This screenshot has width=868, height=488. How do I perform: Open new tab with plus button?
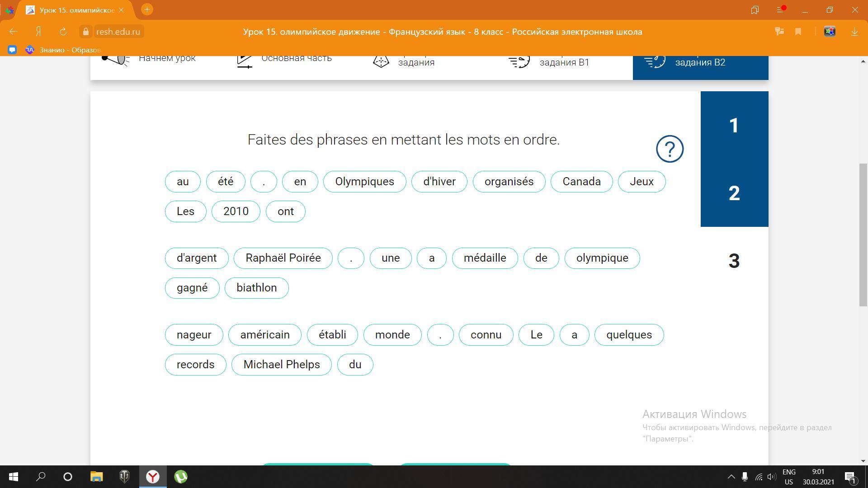[x=147, y=9]
